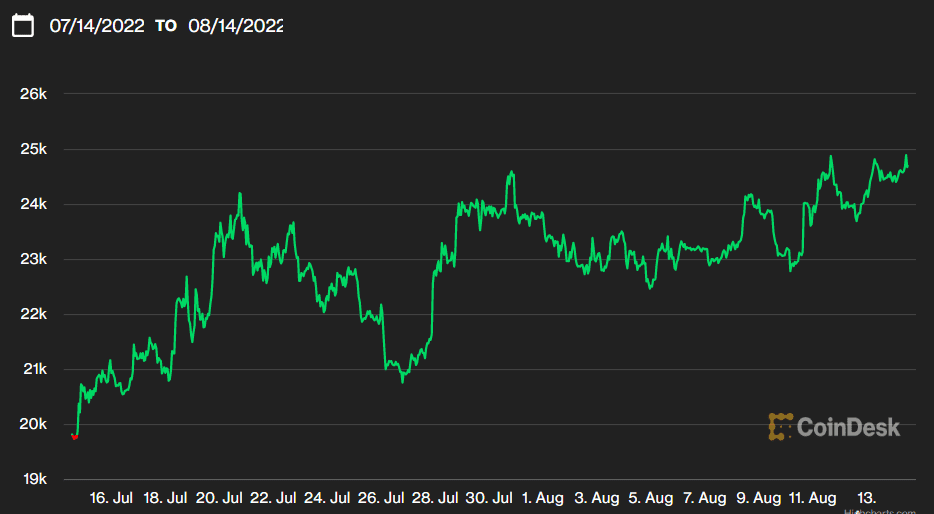Click the 13. x-axis label

867,498
